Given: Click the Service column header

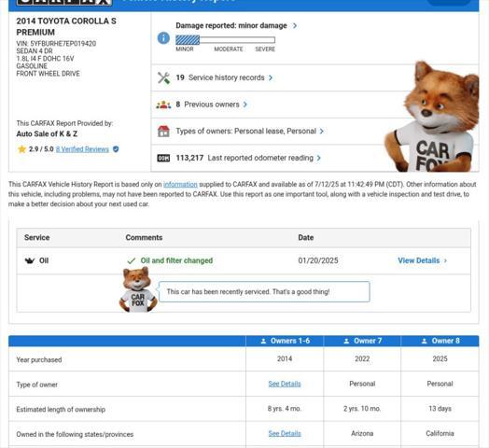Looking at the screenshot, I should [x=36, y=237].
